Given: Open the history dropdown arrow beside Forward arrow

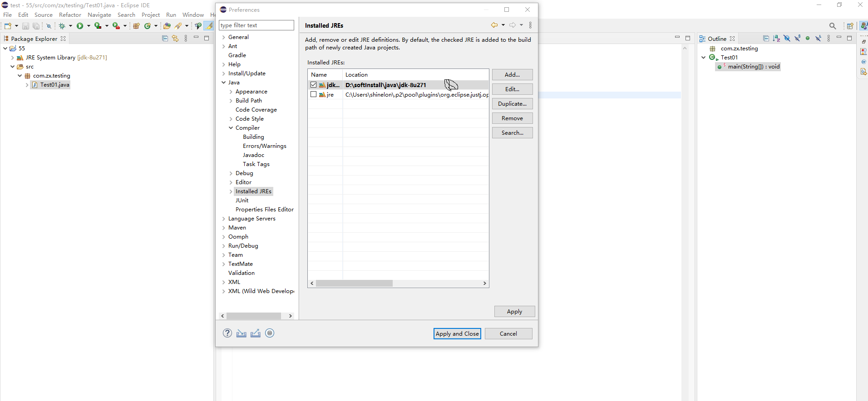Looking at the screenshot, I should [x=521, y=25].
